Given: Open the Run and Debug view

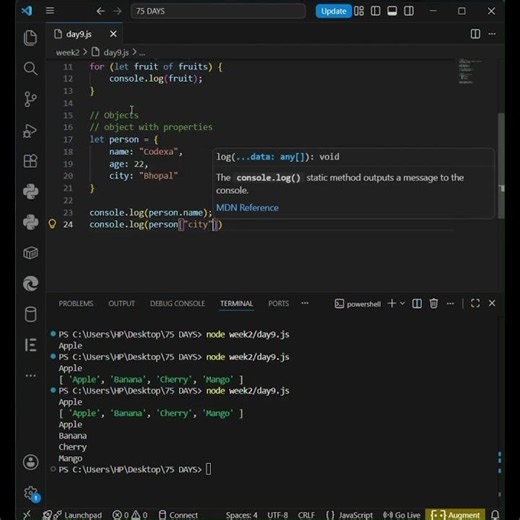Looking at the screenshot, I should (x=30, y=131).
